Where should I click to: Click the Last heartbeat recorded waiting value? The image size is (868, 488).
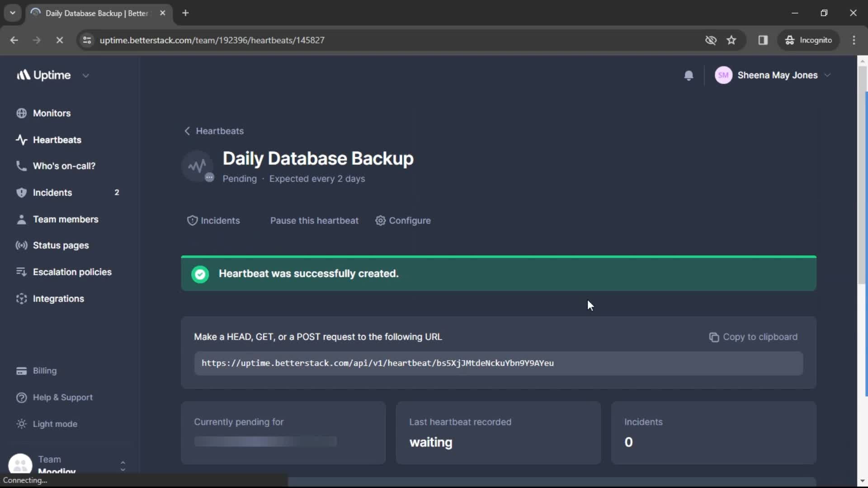click(x=430, y=442)
